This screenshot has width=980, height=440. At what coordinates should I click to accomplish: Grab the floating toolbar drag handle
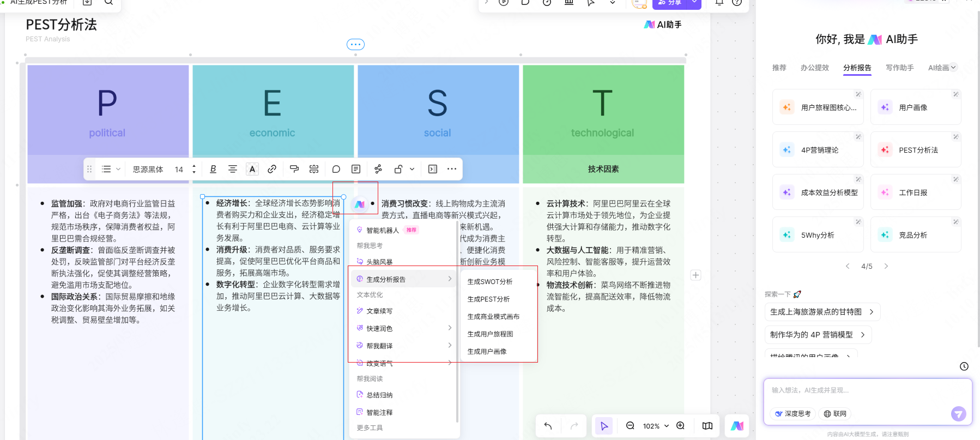[x=89, y=169]
